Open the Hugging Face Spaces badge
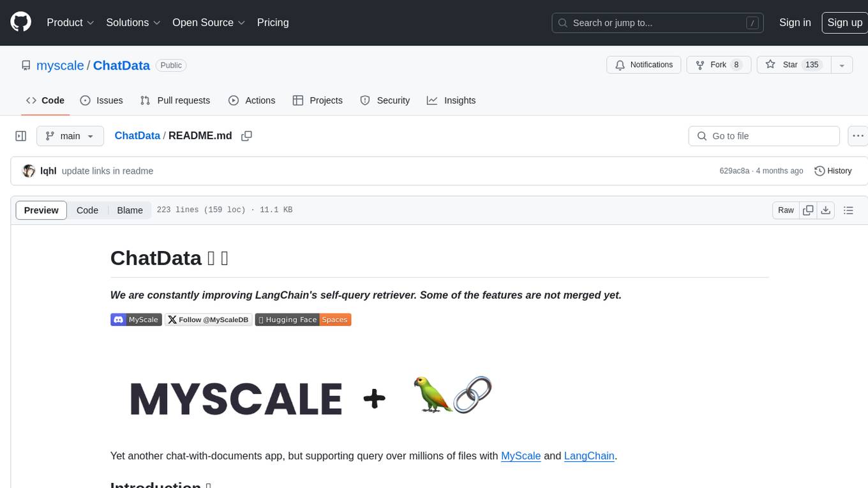This screenshot has height=488, width=868. coord(303,319)
